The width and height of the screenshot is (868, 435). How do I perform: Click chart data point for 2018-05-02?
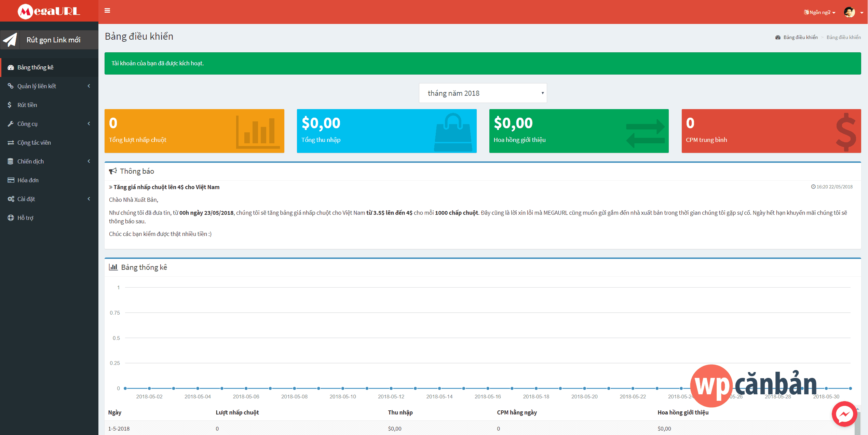[x=149, y=388]
